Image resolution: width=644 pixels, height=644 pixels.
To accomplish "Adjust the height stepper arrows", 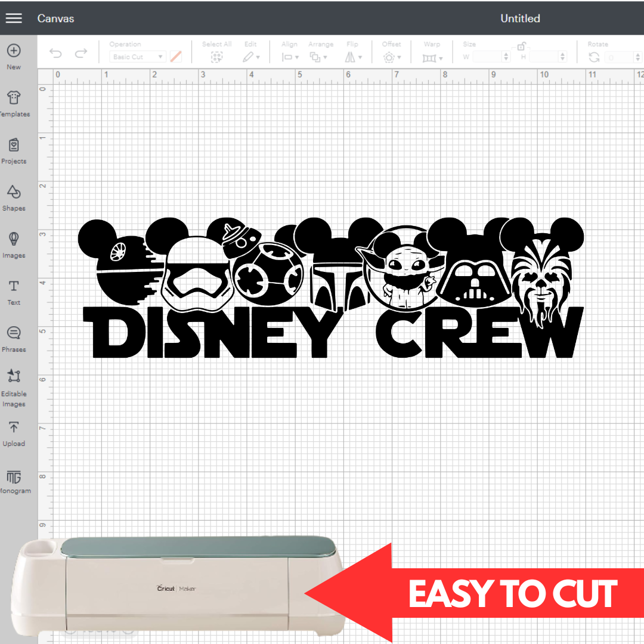I will 563,57.
